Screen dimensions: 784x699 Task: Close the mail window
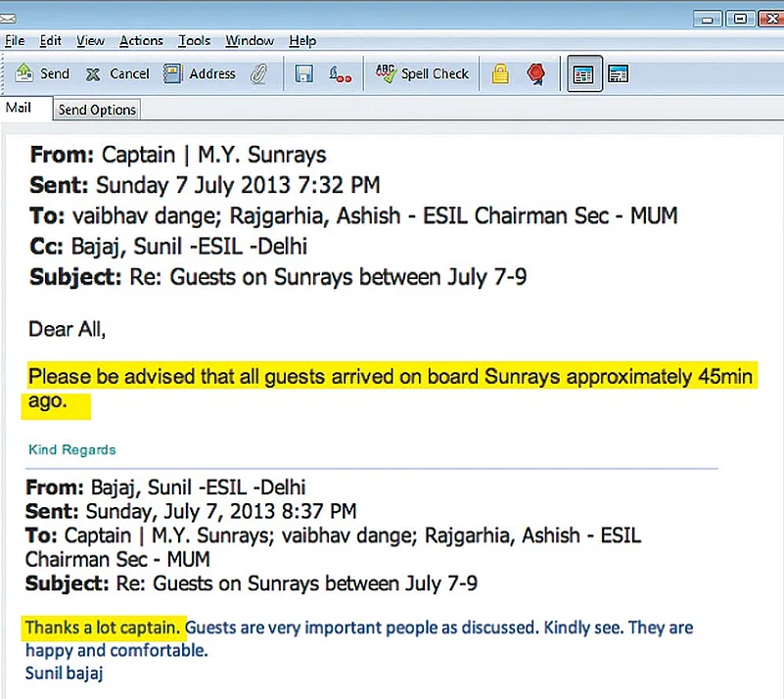pos(771,19)
